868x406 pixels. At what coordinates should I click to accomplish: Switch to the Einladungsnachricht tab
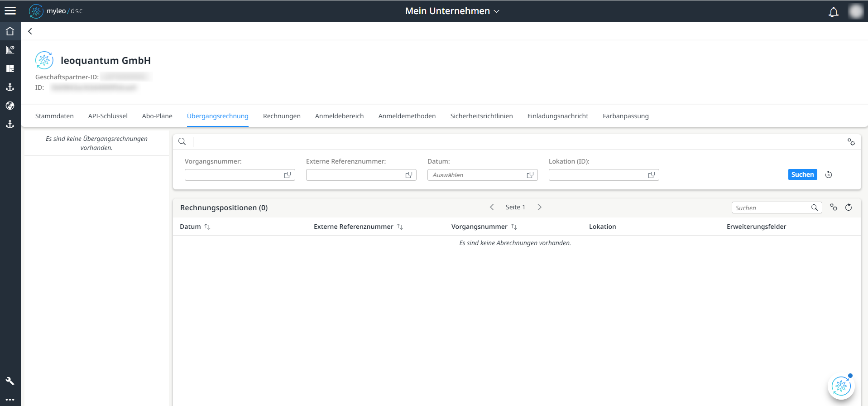click(x=558, y=116)
